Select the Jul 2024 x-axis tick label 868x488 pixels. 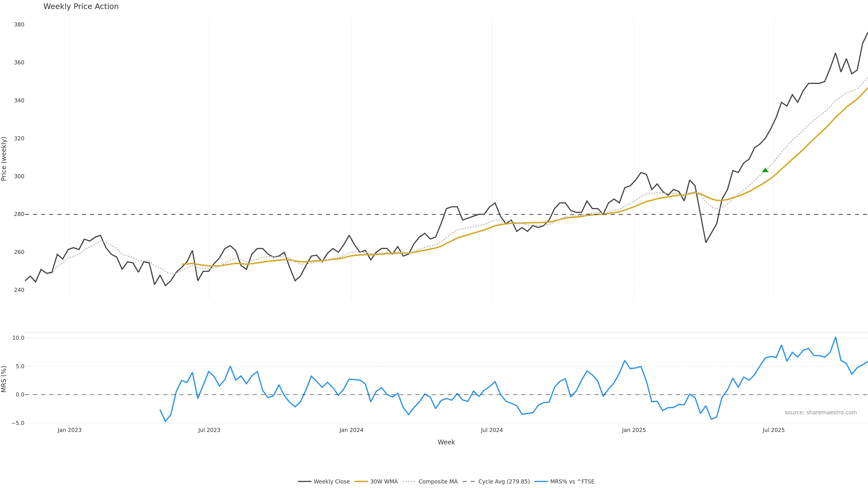492,430
